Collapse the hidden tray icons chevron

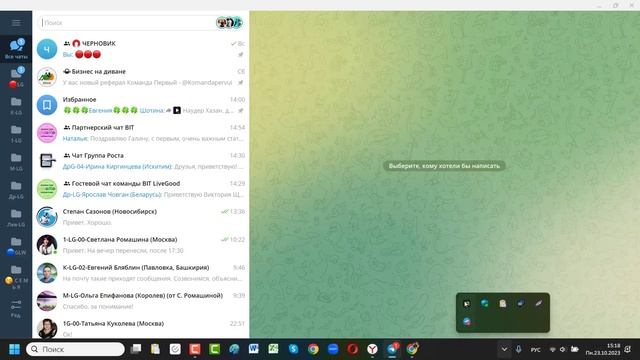click(x=504, y=349)
